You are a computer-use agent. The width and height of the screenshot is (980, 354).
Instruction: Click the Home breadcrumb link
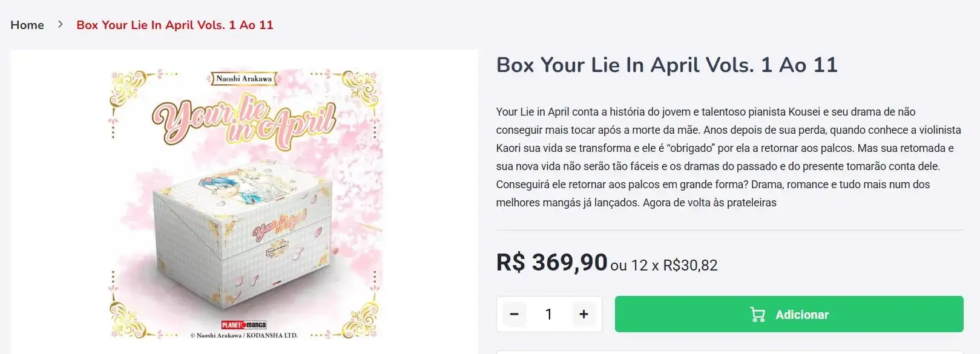coord(27,25)
